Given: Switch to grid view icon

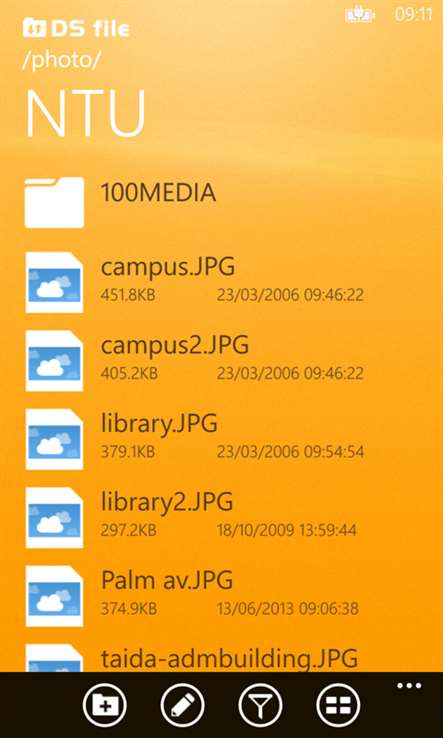Looking at the screenshot, I should tap(338, 706).
